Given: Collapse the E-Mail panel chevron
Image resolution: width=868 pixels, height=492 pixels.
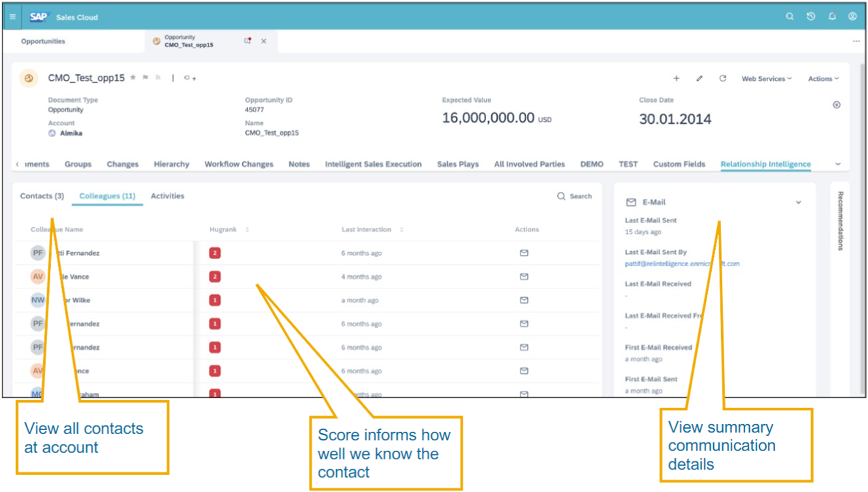Looking at the screenshot, I should pos(798,202).
